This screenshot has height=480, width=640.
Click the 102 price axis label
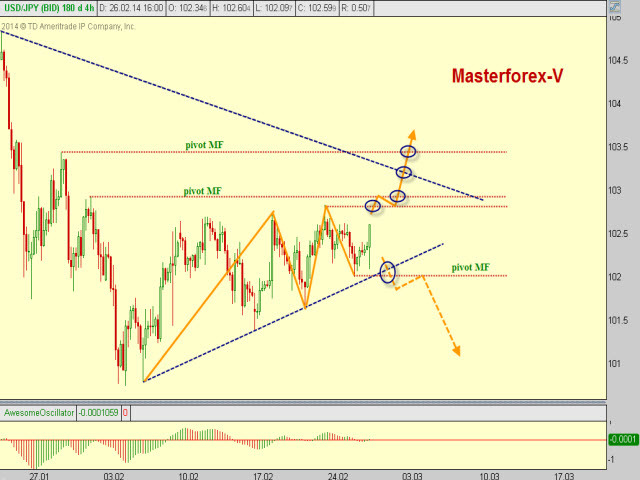pyautogui.click(x=615, y=277)
